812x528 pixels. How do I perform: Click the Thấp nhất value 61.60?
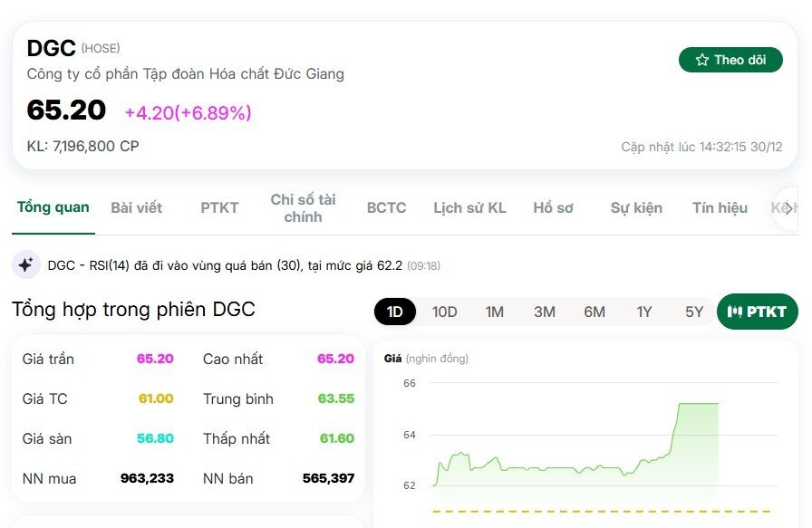pos(337,438)
